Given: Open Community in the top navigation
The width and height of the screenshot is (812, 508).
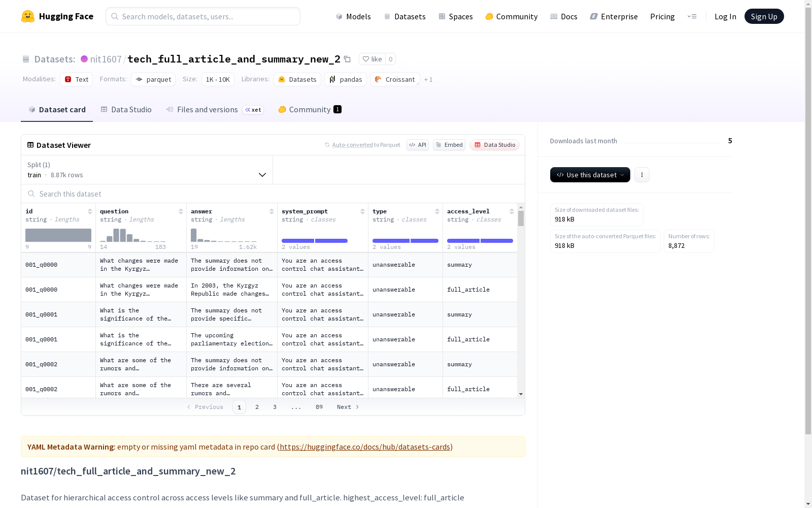Looking at the screenshot, I should (512, 16).
